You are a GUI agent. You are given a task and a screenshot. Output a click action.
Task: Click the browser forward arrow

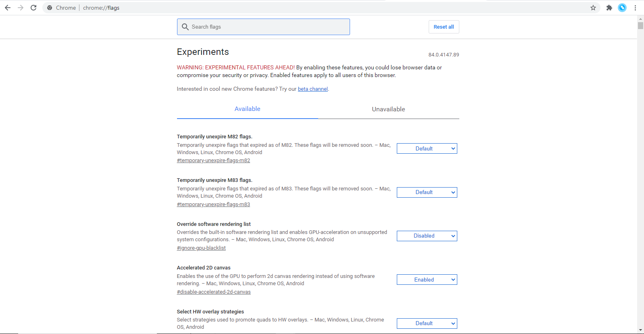21,8
